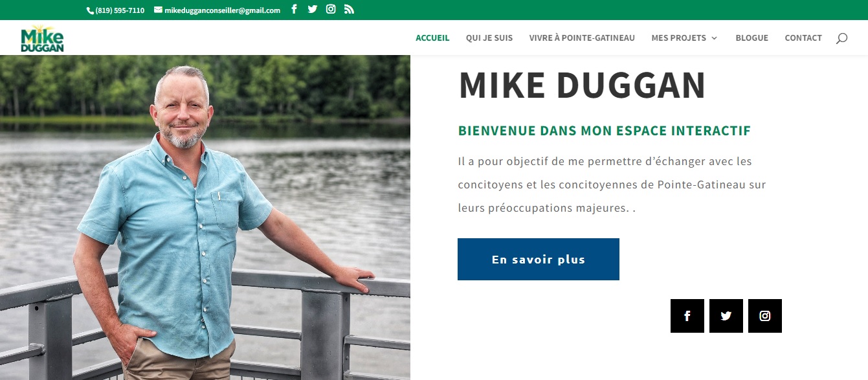Click the En savoir plus button
Image resolution: width=868 pixels, height=380 pixels.
click(539, 259)
